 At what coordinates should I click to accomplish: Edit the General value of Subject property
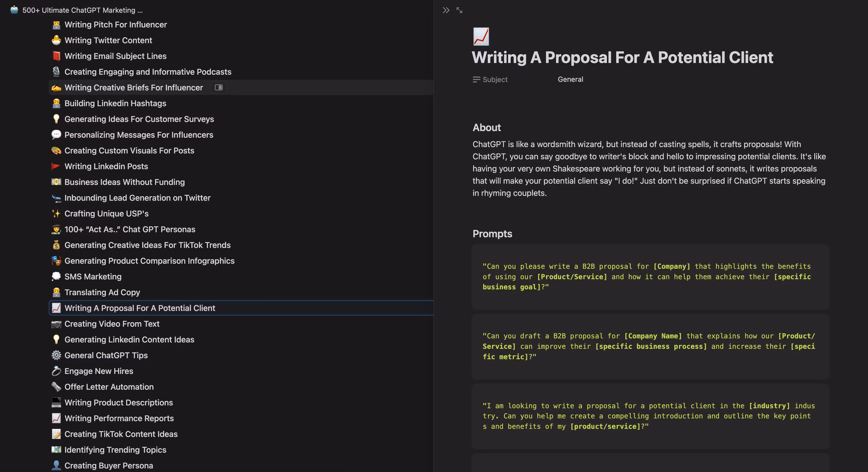[570, 79]
